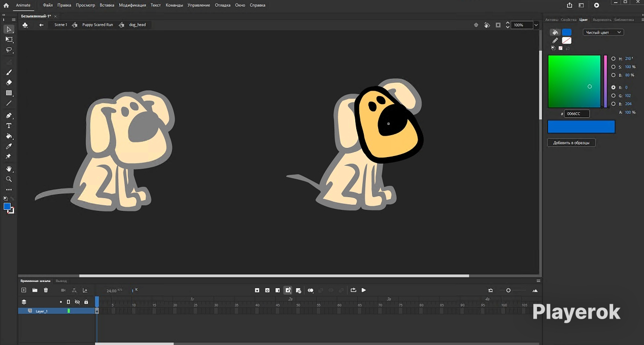The width and height of the screenshot is (644, 345).
Task: Click the Rotation tool icon in edit bar
Action: 487,24
